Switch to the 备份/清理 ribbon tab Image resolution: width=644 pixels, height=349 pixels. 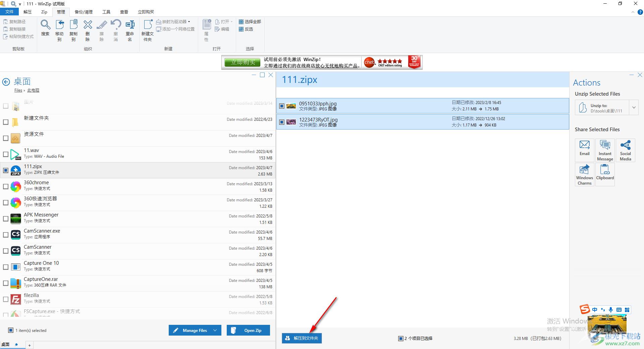[84, 12]
